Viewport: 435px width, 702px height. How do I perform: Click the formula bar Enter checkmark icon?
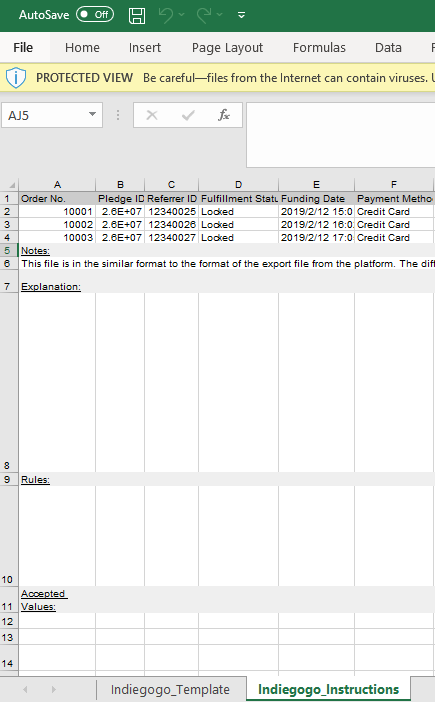pyautogui.click(x=188, y=116)
